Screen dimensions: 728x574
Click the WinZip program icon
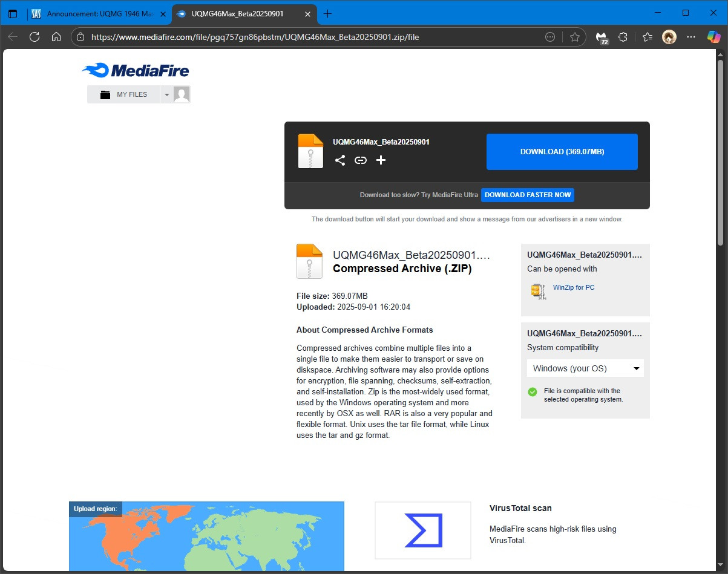click(538, 292)
